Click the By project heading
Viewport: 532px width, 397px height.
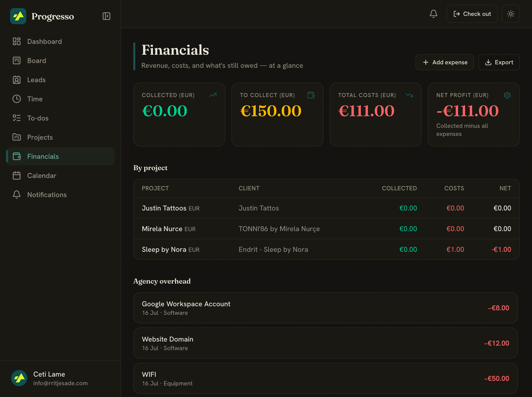tap(150, 168)
